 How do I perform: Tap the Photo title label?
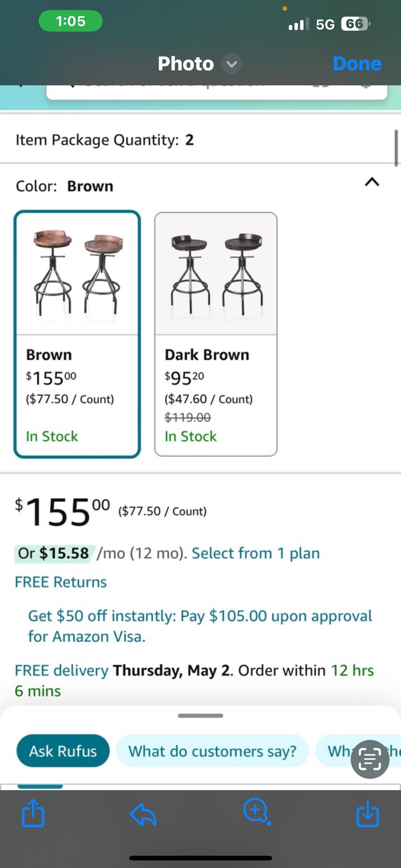pyautogui.click(x=185, y=64)
